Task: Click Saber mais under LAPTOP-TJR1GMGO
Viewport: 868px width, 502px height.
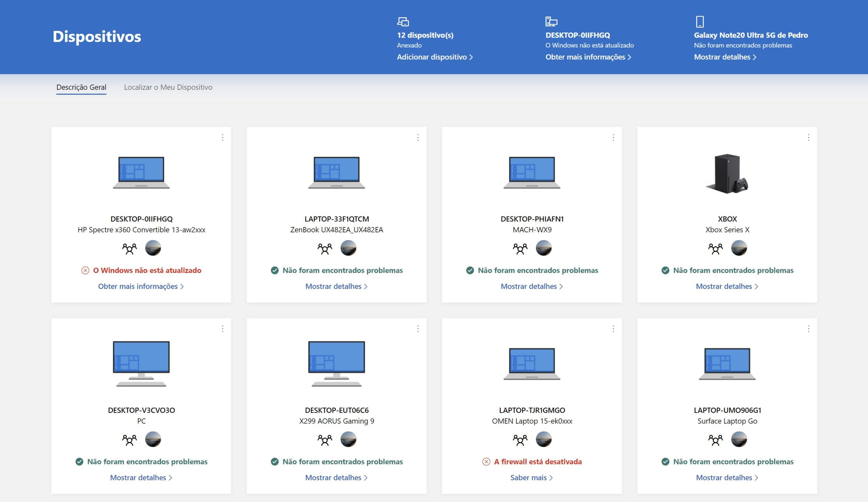Action: tap(531, 478)
